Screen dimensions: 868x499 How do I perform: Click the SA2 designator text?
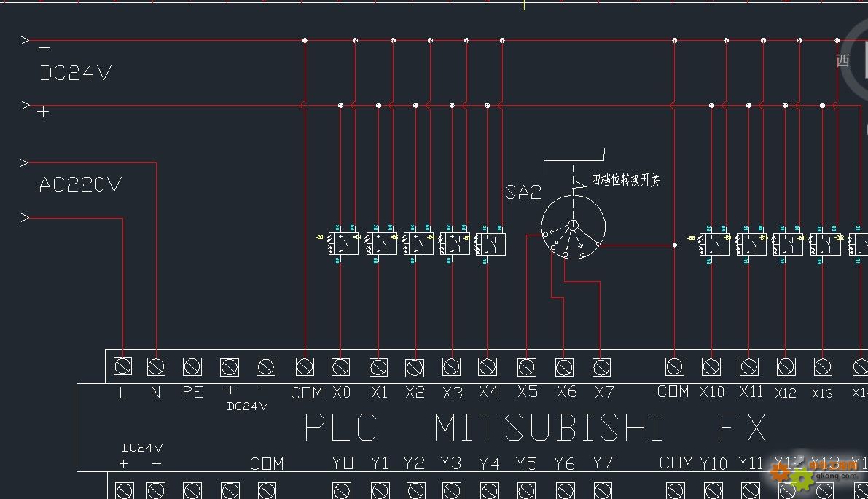point(523,192)
